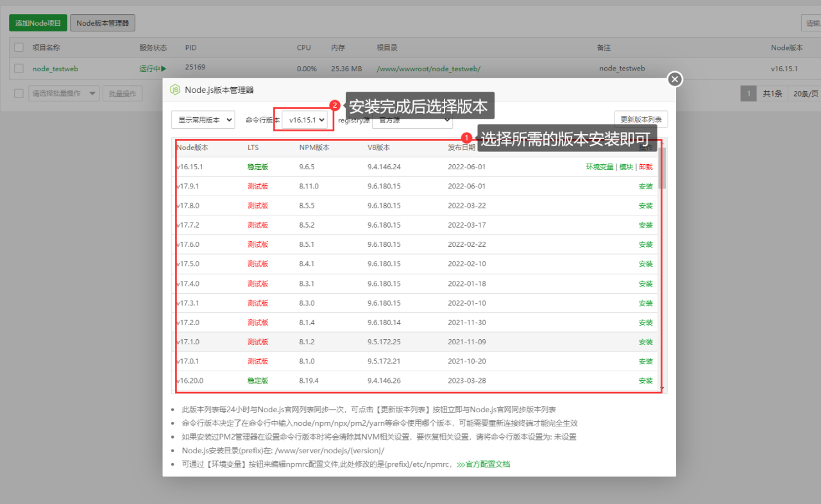This screenshot has width=821, height=504.
Task: Tick the checkbox beside 批量操作 controls
Action: [x=18, y=93]
